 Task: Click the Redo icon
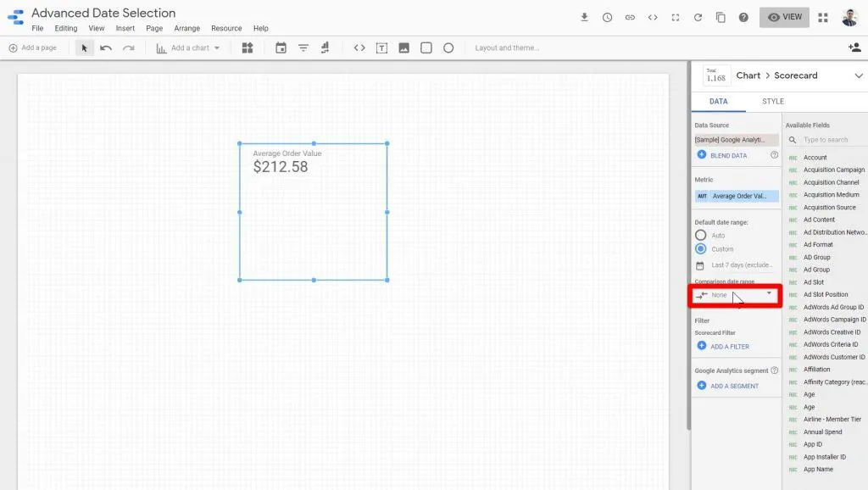tap(129, 47)
